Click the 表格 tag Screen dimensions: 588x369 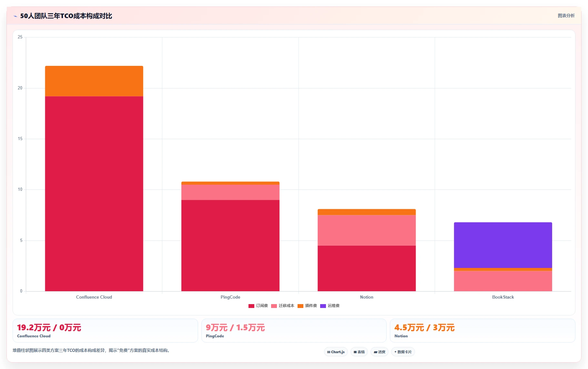click(359, 352)
